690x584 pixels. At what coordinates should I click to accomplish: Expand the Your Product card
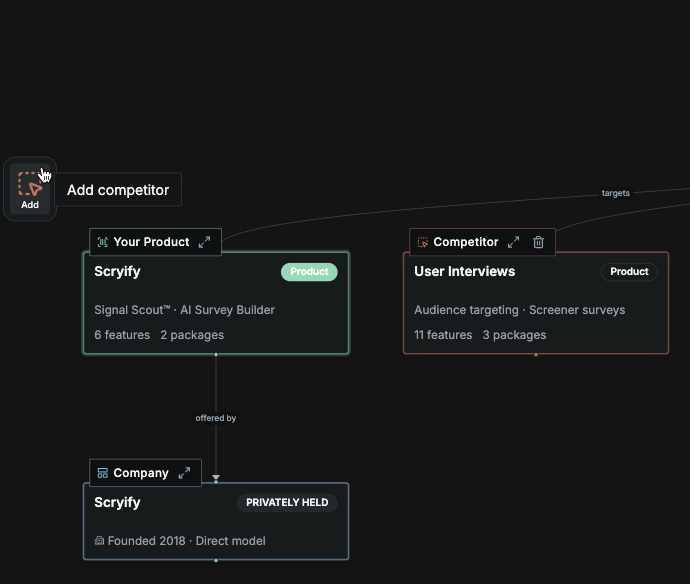[x=204, y=242]
